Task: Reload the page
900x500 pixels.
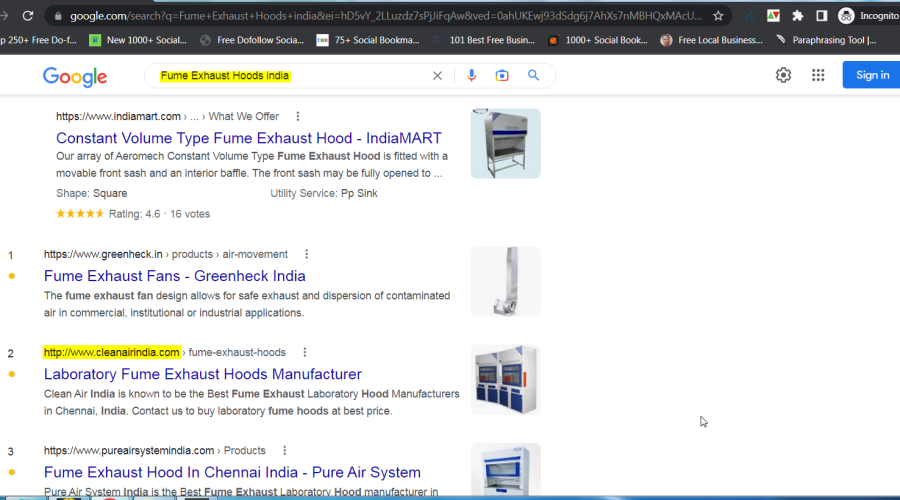Action: click(x=28, y=16)
